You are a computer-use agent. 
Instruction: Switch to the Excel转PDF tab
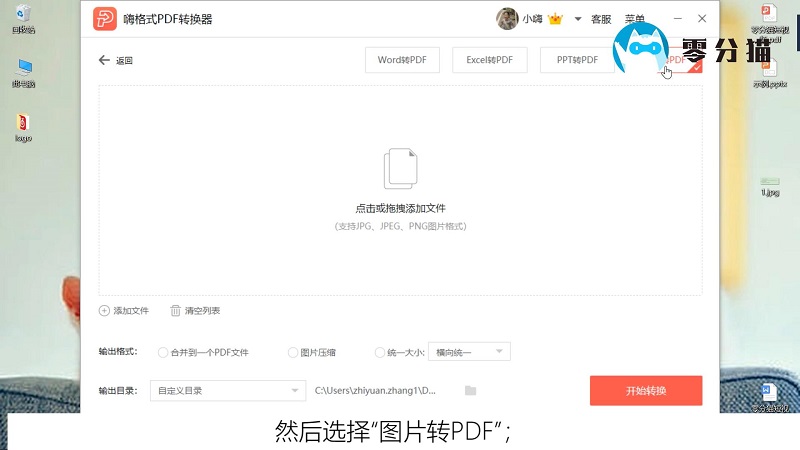[490, 60]
